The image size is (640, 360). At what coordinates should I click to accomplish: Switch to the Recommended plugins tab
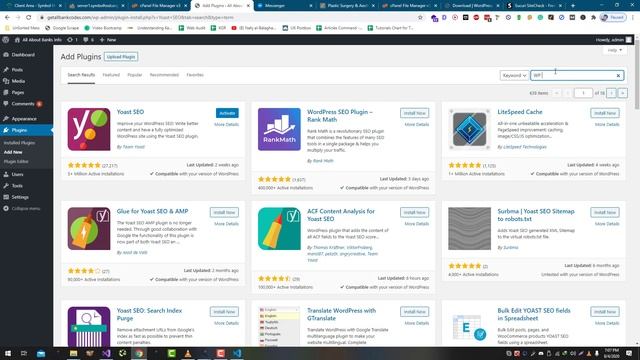pos(164,75)
